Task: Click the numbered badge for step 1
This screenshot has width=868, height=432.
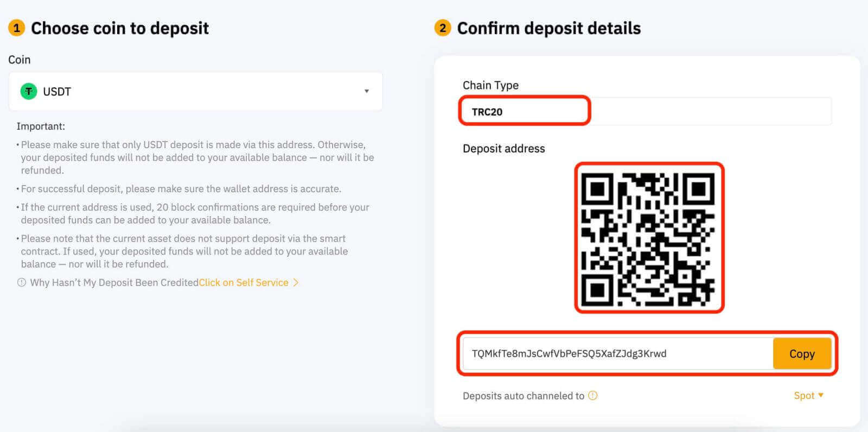Action: 17,28
